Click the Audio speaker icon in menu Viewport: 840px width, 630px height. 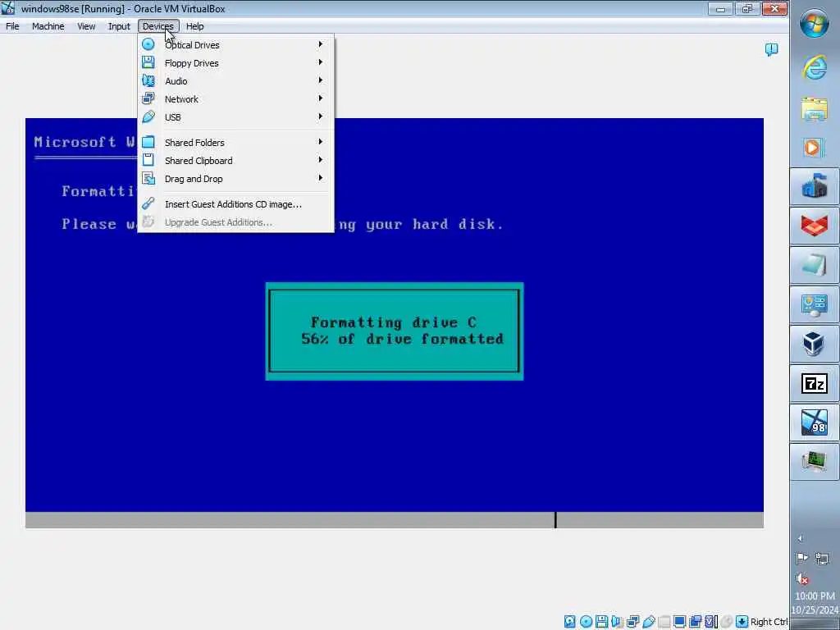click(x=148, y=80)
